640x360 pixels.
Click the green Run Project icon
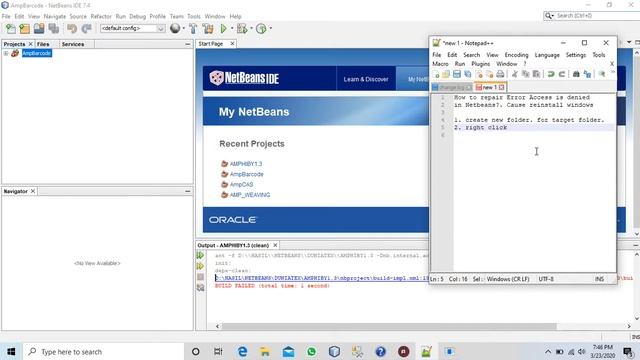coord(223,29)
